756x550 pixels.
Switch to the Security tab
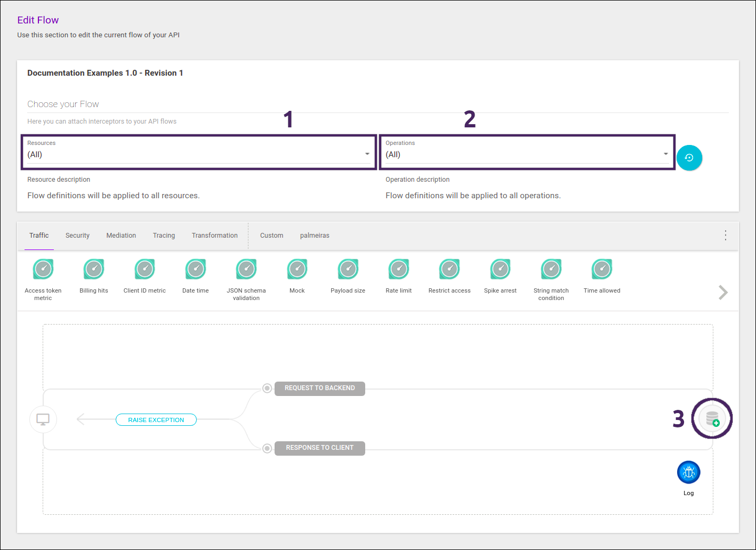pyautogui.click(x=77, y=236)
